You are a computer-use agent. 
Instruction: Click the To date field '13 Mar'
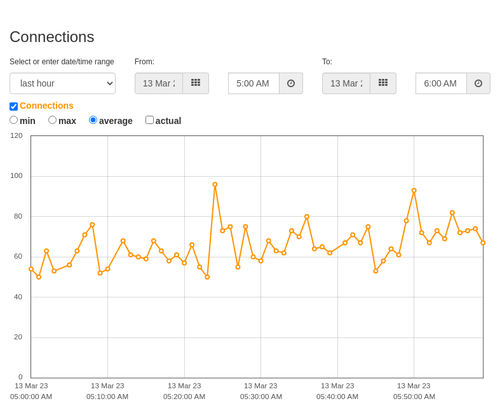(x=346, y=83)
